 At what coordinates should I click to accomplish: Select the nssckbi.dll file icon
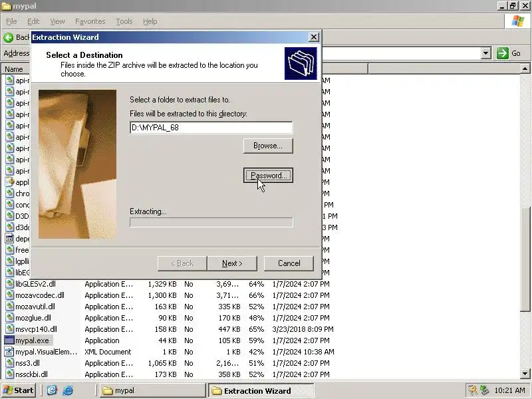(x=9, y=374)
